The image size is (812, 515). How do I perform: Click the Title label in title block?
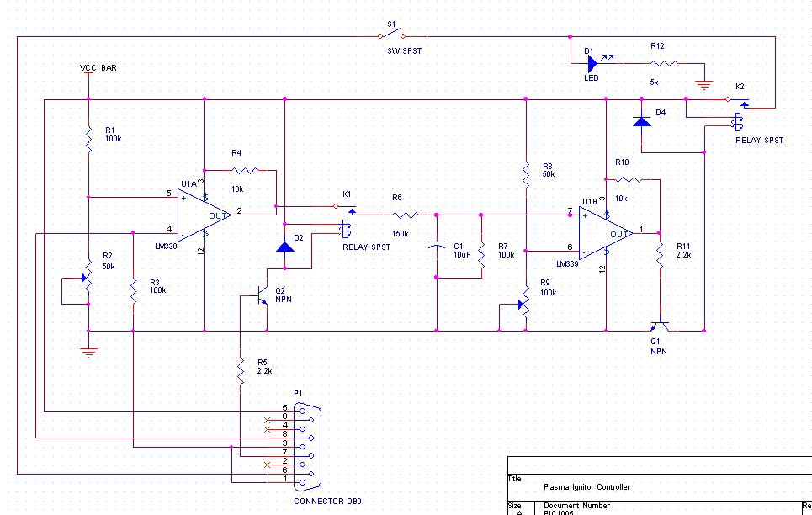(514, 479)
